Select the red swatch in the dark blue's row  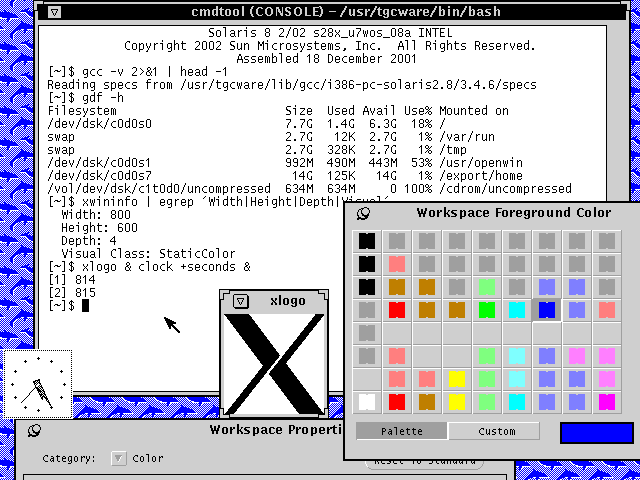(397, 310)
